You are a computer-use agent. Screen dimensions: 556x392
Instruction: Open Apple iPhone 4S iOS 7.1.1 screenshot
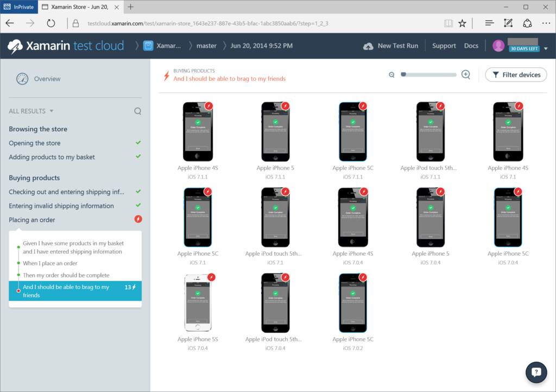click(198, 132)
